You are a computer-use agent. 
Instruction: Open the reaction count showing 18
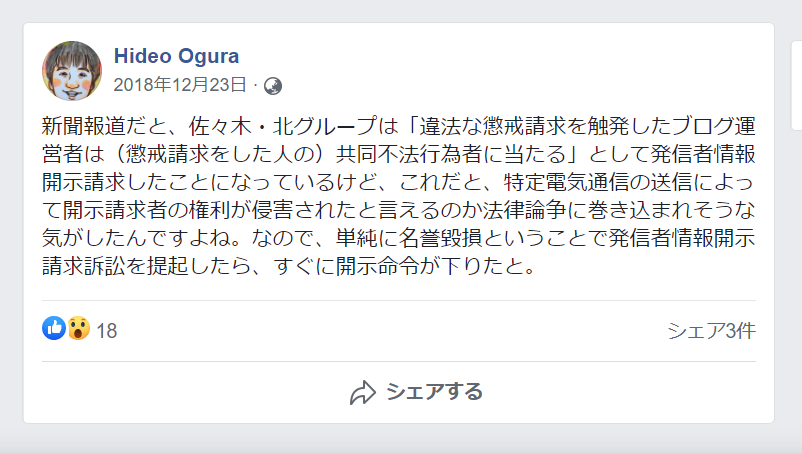(x=107, y=330)
